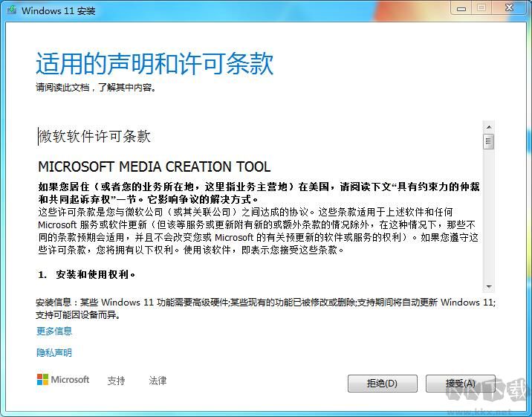532x417 pixels.
Task: Click the Windows 11 setup icon in title bar
Action: click(12, 10)
